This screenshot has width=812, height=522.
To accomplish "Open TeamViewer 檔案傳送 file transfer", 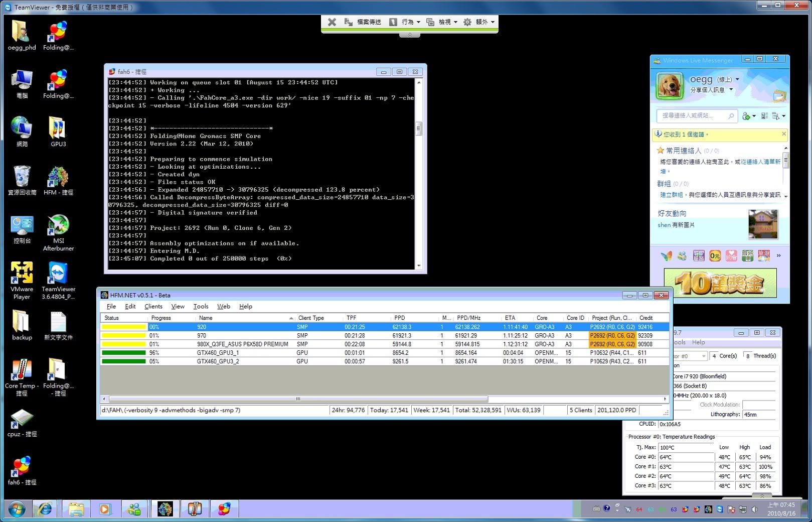I will tap(363, 22).
